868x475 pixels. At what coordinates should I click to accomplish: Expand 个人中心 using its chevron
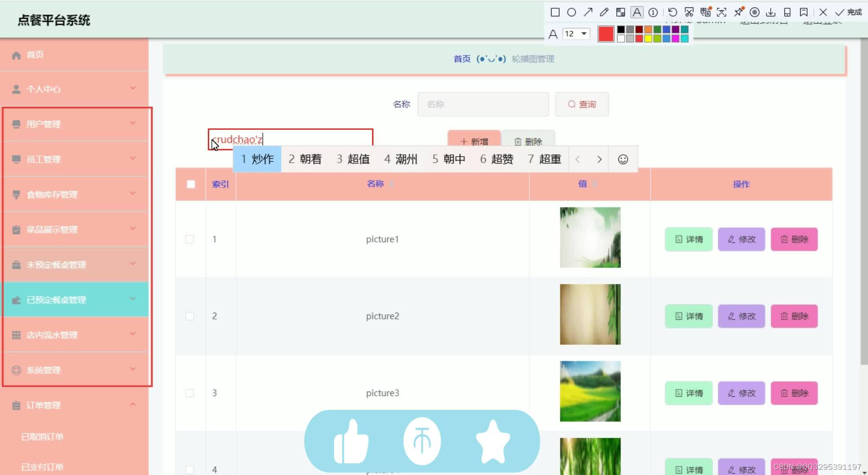click(132, 88)
